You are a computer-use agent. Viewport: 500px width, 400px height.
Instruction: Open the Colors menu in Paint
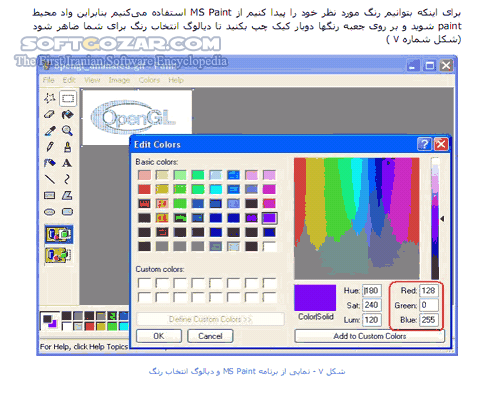tap(149, 80)
